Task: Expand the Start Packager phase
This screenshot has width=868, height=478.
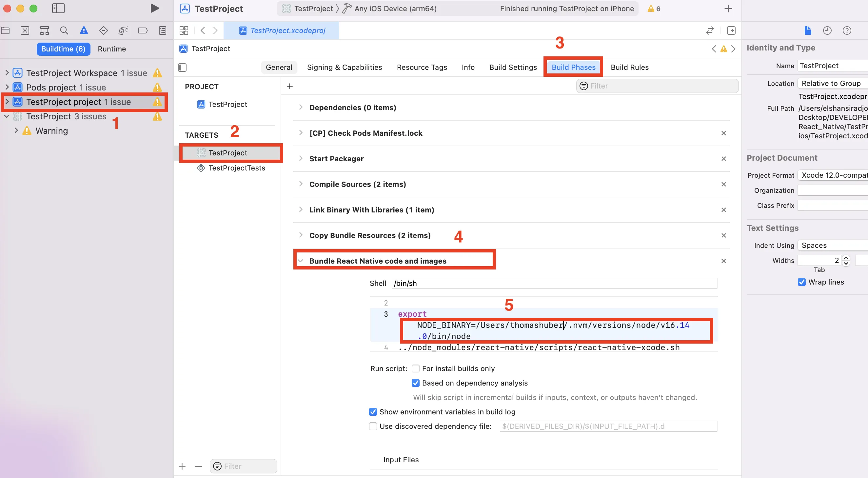Action: 301,158
